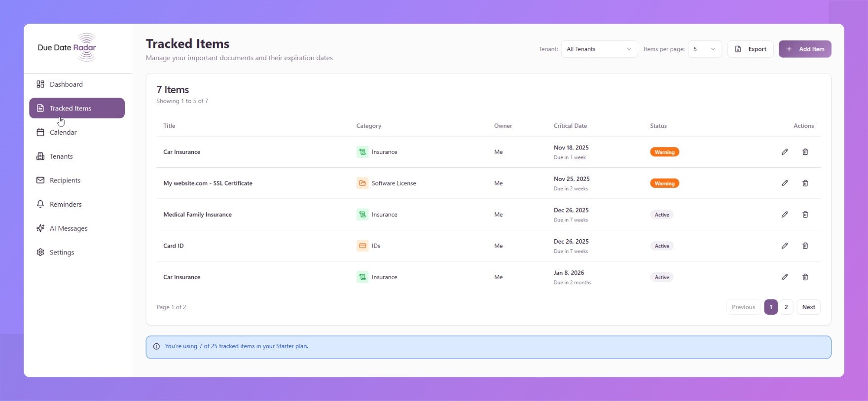The height and width of the screenshot is (401, 868).
Task: Click the 'Due in 1 week' text
Action: pos(570,157)
